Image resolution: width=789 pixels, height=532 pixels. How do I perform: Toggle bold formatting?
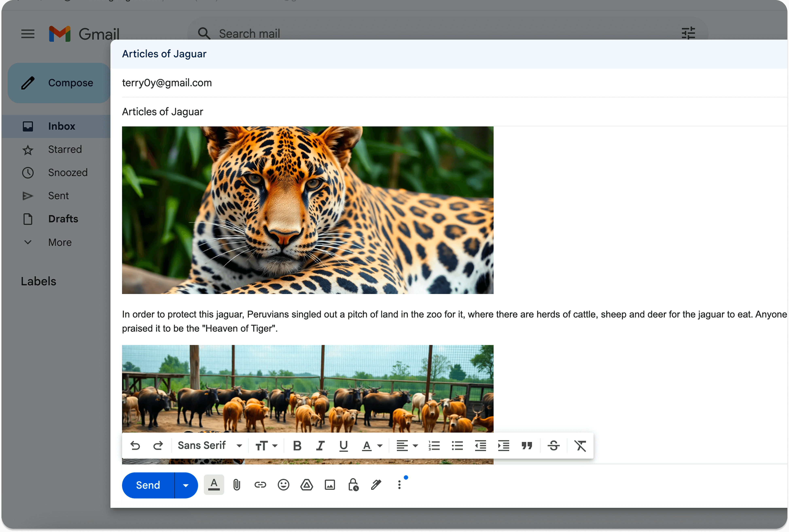pos(297,445)
